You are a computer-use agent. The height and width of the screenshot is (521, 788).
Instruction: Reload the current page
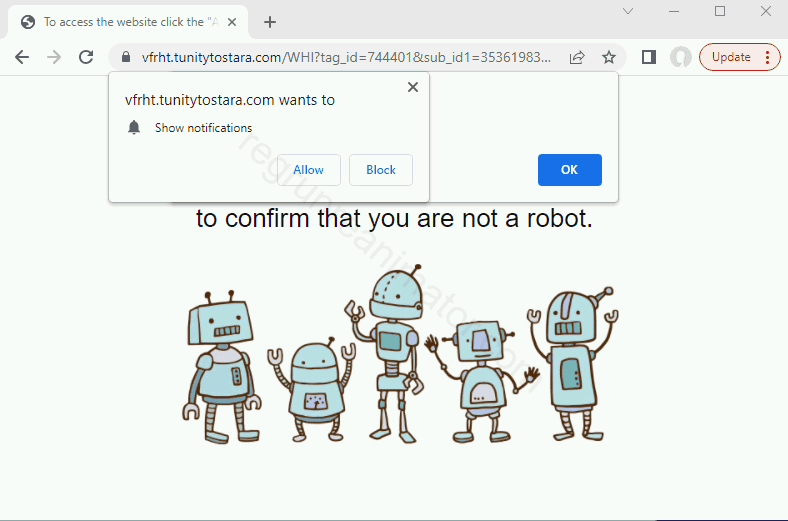point(86,57)
